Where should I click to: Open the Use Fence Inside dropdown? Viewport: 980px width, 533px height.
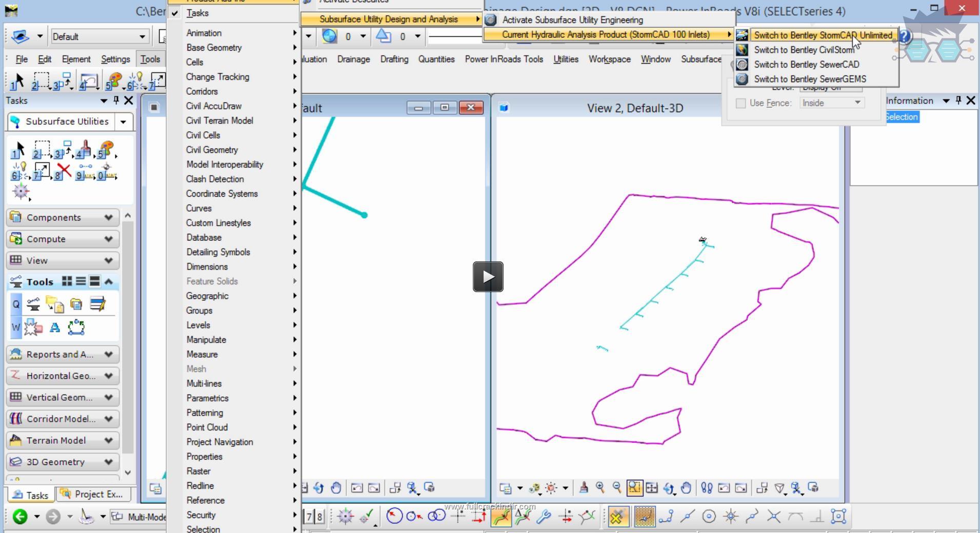(831, 103)
